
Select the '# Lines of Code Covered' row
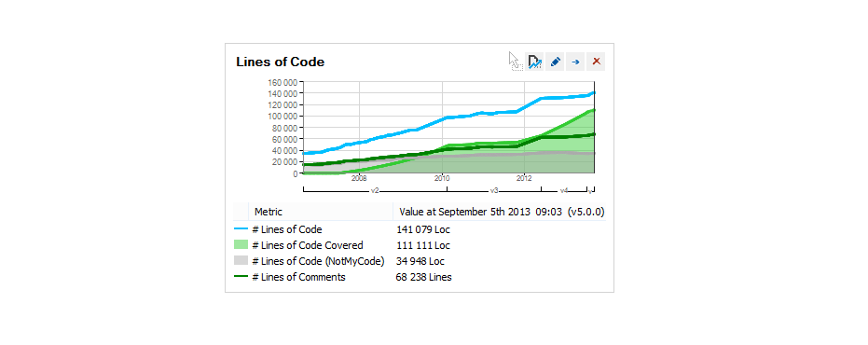coord(420,245)
